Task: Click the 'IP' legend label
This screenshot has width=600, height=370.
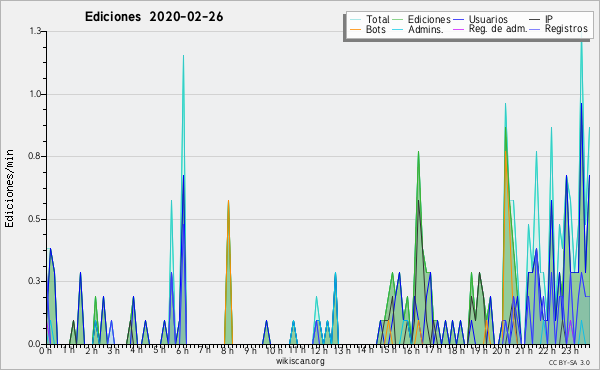Action: [x=549, y=19]
